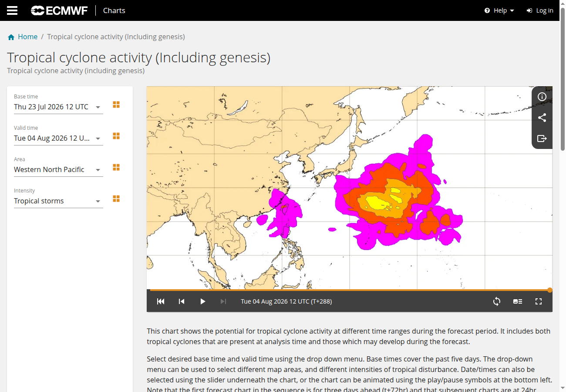Open the hamburger navigation menu

[x=12, y=10]
